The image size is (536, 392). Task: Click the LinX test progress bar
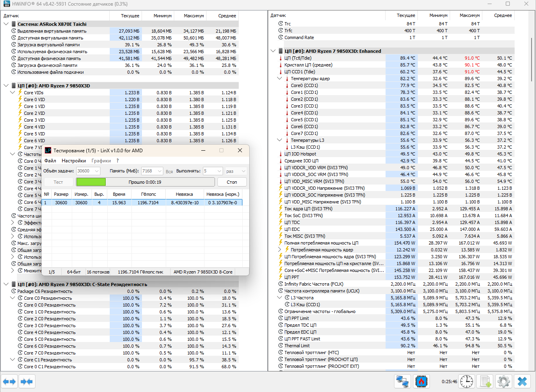coord(146,182)
